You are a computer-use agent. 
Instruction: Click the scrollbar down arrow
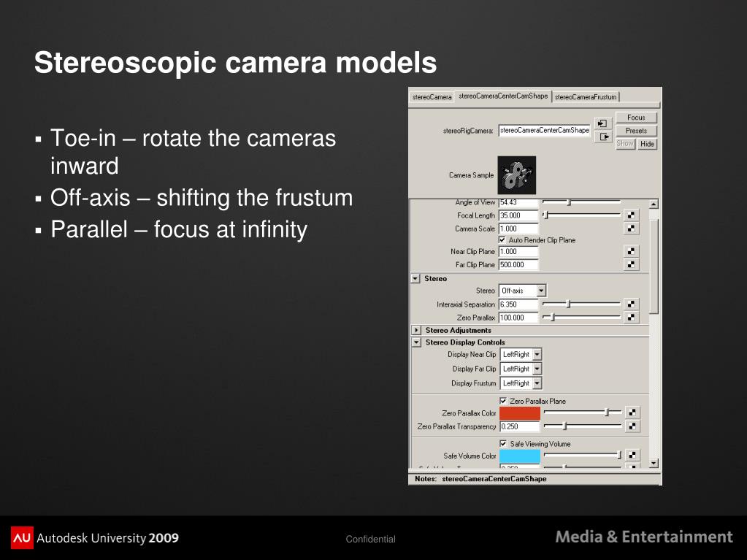tap(654, 463)
